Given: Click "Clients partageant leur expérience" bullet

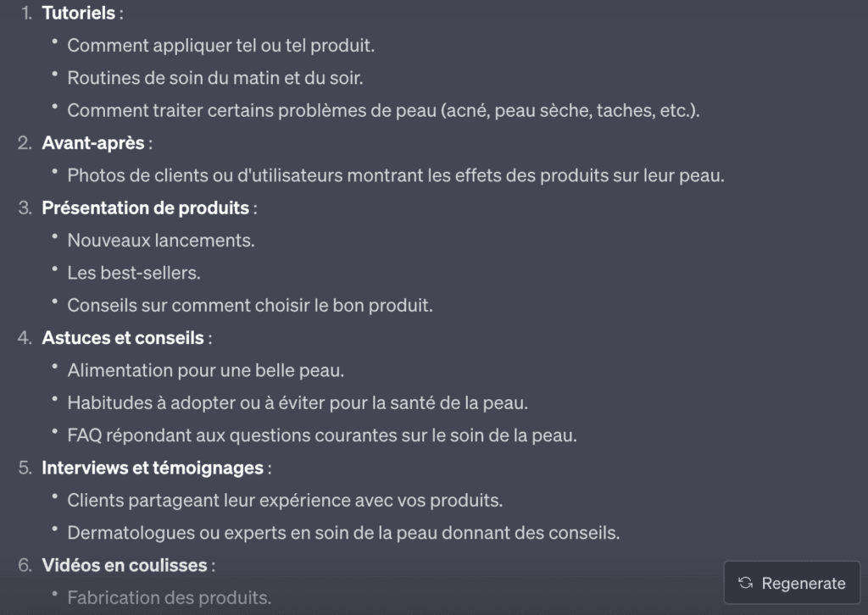Looking at the screenshot, I should (x=285, y=501).
